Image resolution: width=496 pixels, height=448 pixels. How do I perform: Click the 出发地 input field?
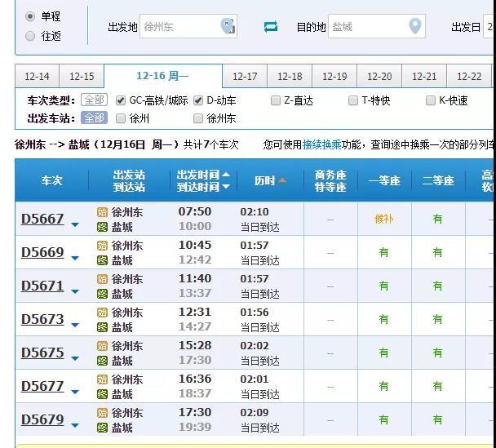[x=188, y=26]
